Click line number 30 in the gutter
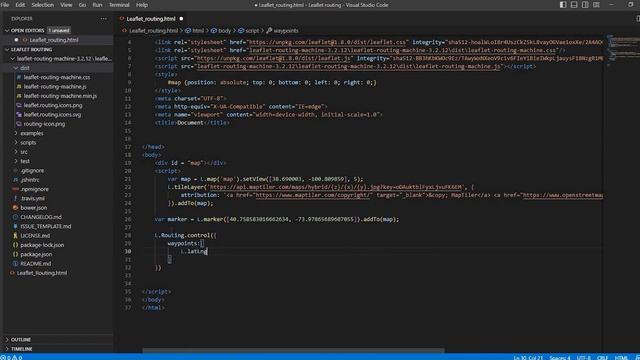Image resolution: width=640 pixels, height=360 pixels. click(x=128, y=251)
